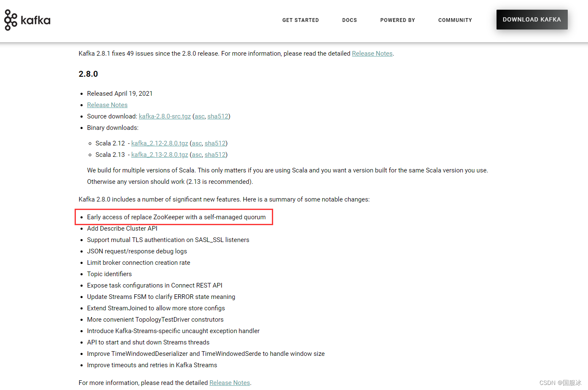Viewport: 588px width, 390px height.
Task: Click 'Update Streams FSM' list item
Action: [161, 297]
